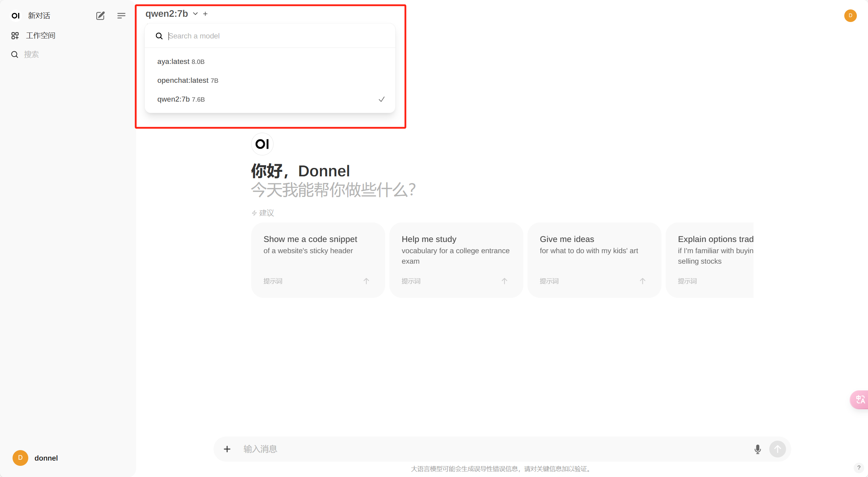Select aya:latest 8.0B model
The height and width of the screenshot is (477, 868).
[181, 61]
